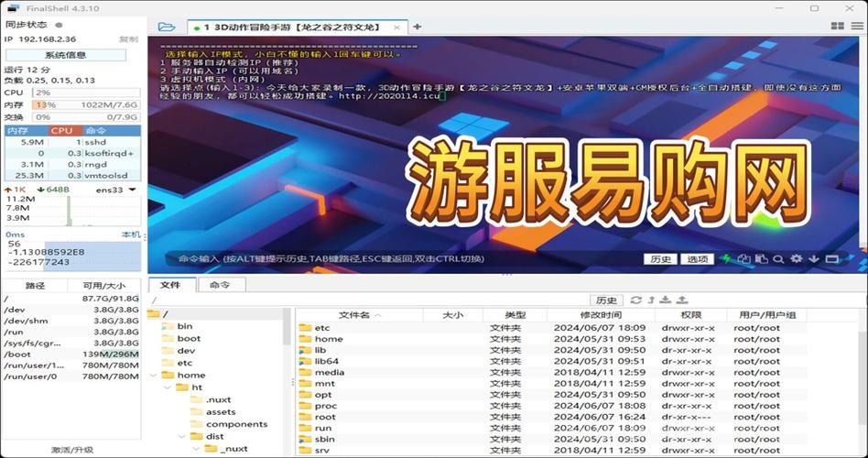Viewport: 868px width, 458px height.
Task: Click the 复制 link next to IP
Action: pos(128,39)
